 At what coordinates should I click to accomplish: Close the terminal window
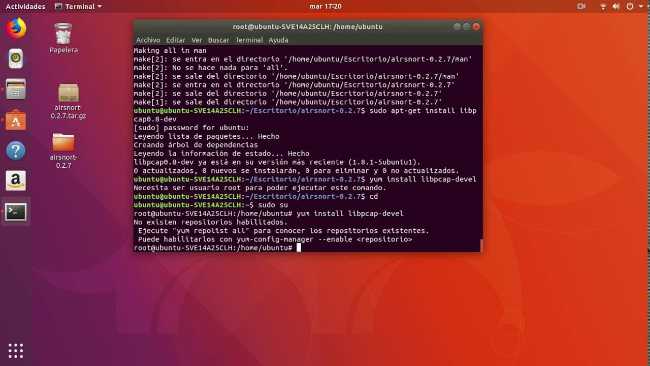pyautogui.click(x=476, y=27)
